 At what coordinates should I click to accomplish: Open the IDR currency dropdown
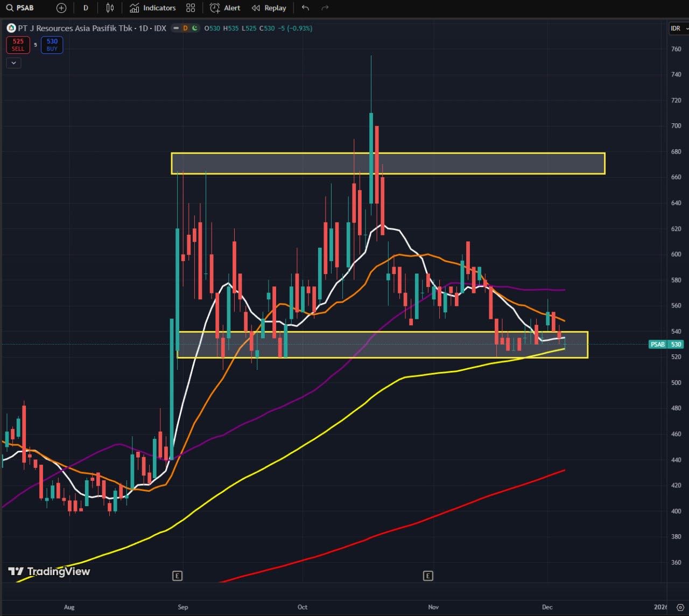tap(678, 28)
